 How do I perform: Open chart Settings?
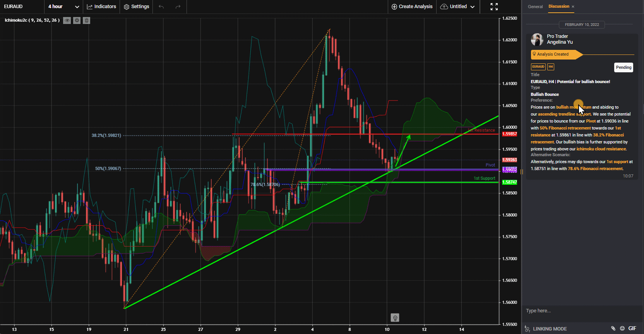click(136, 7)
